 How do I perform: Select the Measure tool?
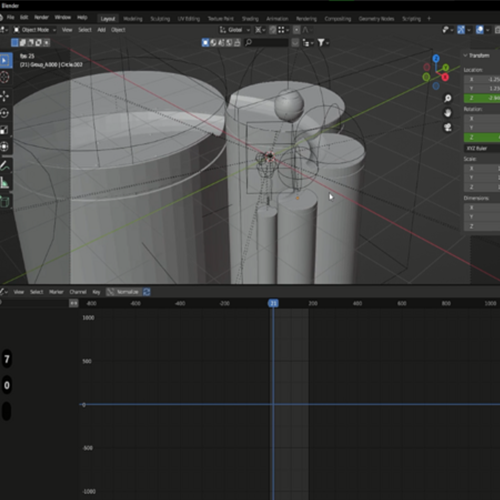pos(5,183)
